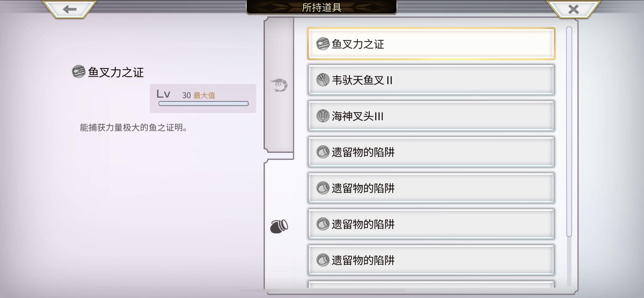Click the pot icon on the last 遗留物的陷阱
This screenshot has height=298, width=644.
[323, 260]
